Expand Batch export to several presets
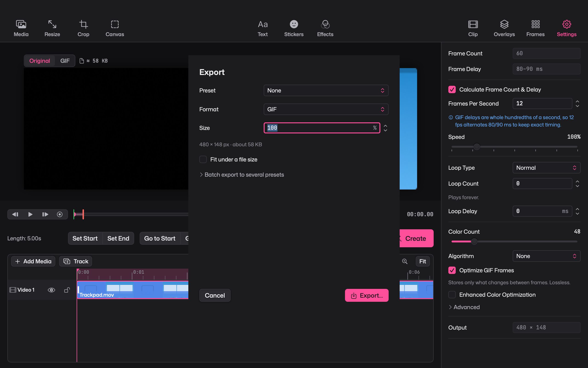This screenshot has height=368, width=588. coord(242,175)
